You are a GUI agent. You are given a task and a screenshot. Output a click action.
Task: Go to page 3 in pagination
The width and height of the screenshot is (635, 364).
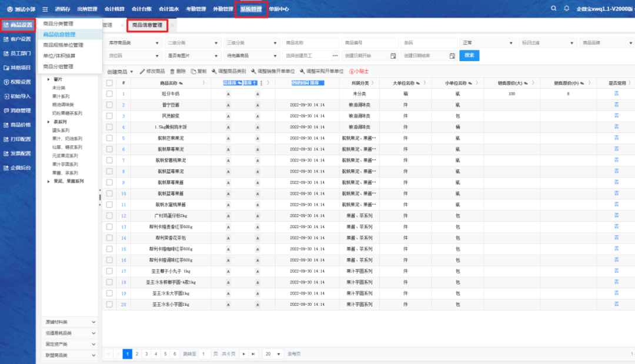[146, 354]
